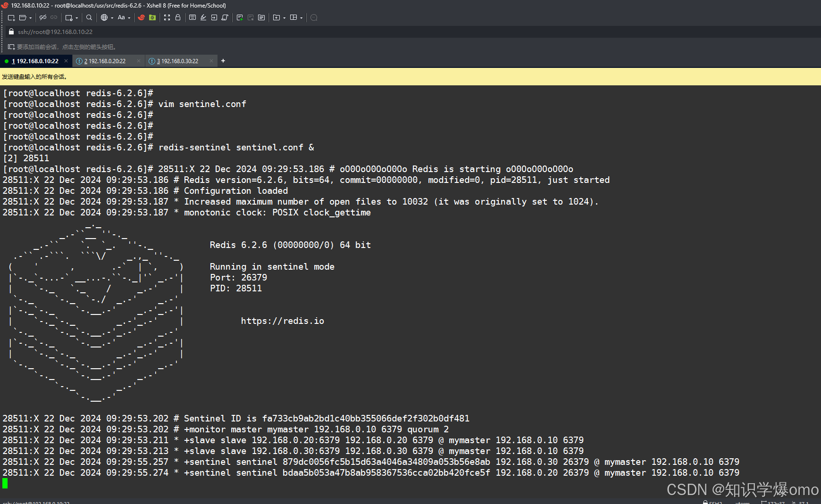This screenshot has height=504, width=821.
Task: Click the +sentinel bdaa5b053a47 log line
Action: tap(371, 472)
